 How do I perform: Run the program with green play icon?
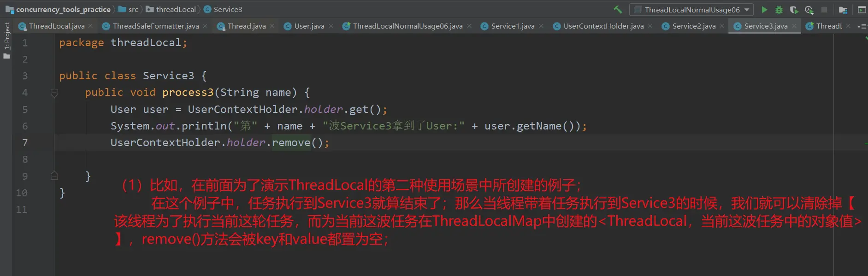coord(764,10)
